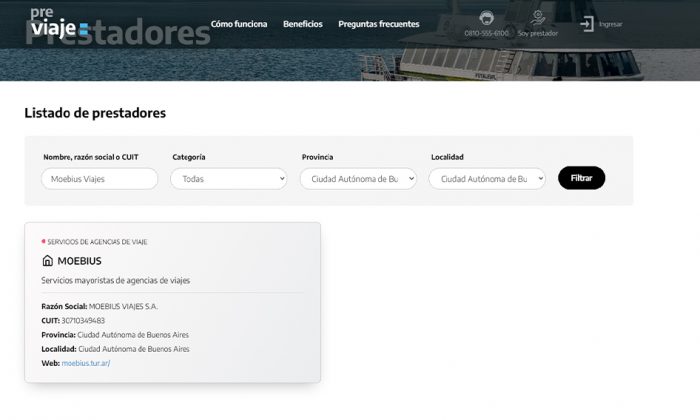Click the Ingresar login arrow icon

pyautogui.click(x=587, y=23)
